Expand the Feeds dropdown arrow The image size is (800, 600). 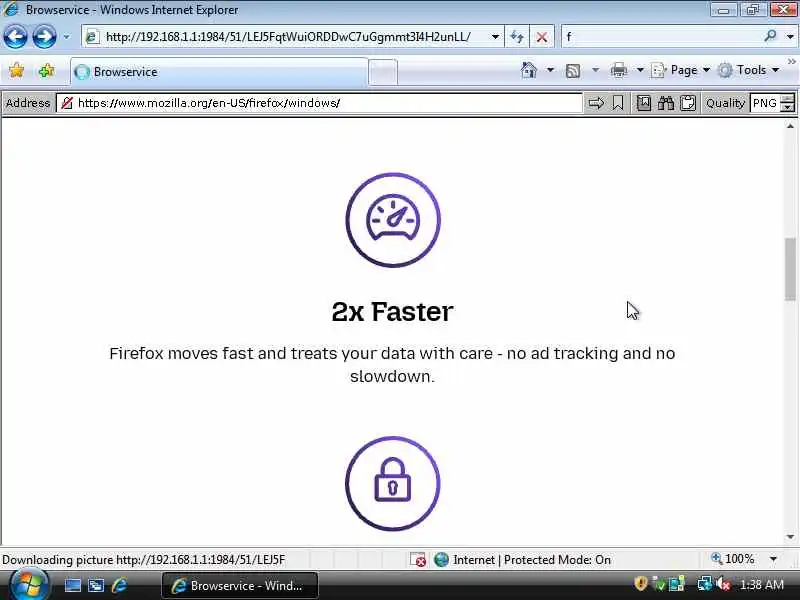595,70
